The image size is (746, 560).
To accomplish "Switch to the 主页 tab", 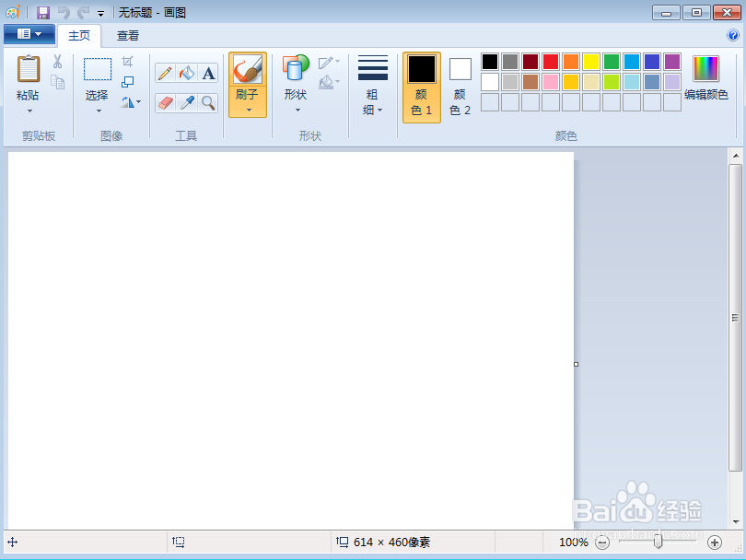I will [x=79, y=36].
